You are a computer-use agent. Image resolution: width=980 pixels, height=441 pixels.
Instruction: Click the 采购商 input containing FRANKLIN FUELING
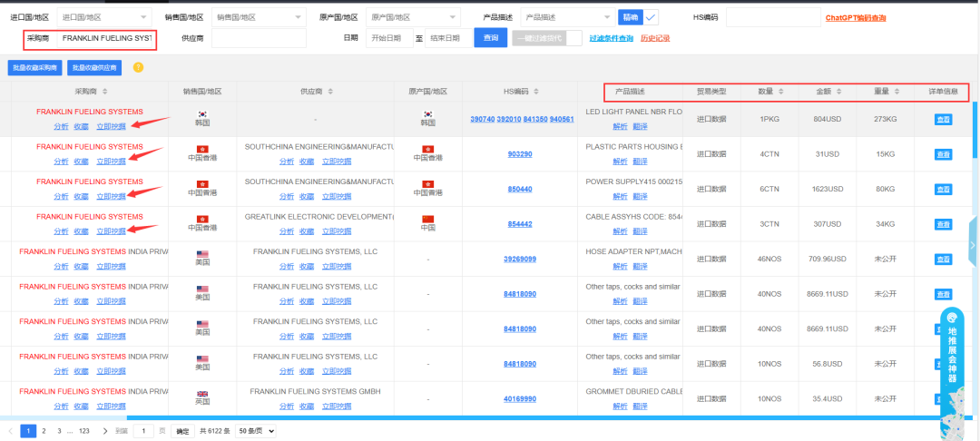[105, 38]
